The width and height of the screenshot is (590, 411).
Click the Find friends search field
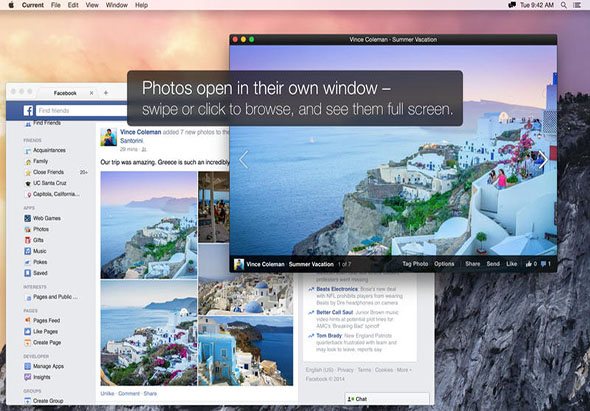[82, 110]
